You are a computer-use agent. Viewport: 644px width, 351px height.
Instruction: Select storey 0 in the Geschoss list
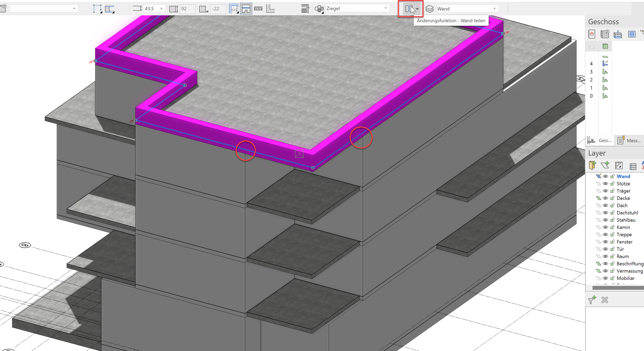591,96
